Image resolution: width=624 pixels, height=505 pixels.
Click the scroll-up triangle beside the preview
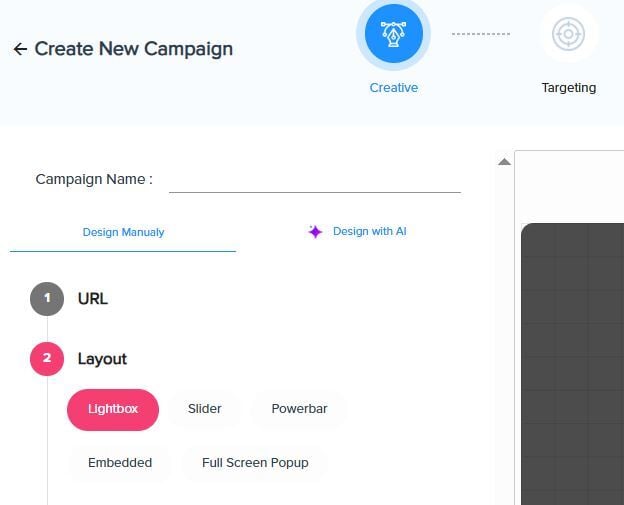coord(504,162)
